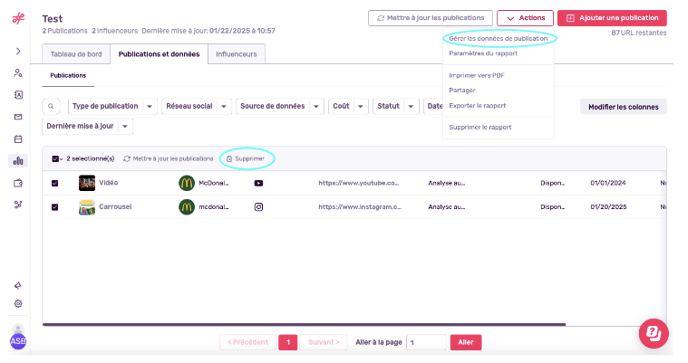Click the YouTube icon in Vidéo row
Screen dimensions: 688x363
(x=258, y=183)
